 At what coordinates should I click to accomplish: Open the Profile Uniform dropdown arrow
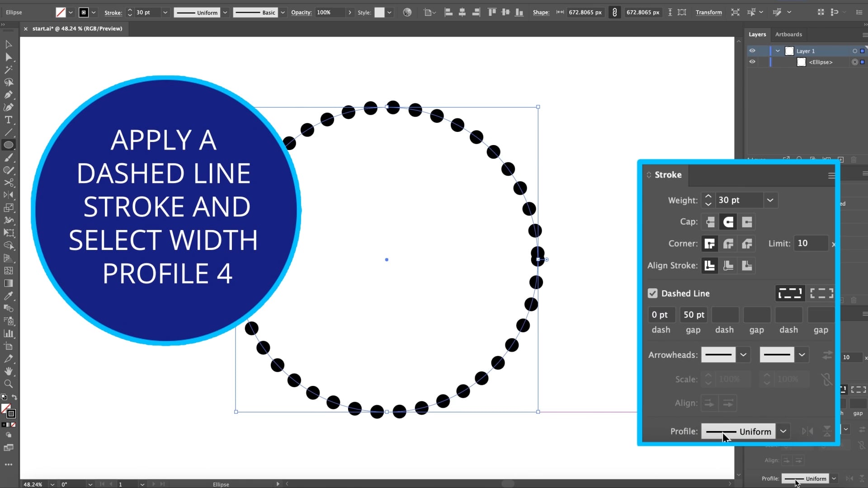(x=783, y=431)
